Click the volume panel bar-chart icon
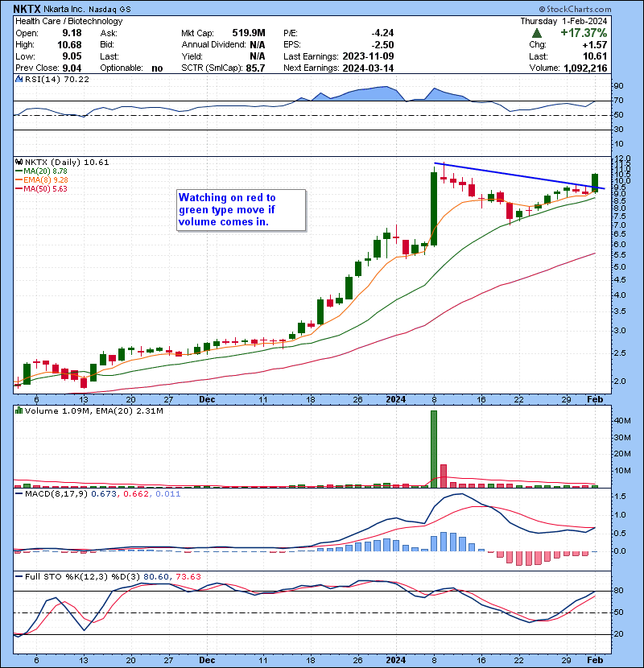 (x=19, y=410)
